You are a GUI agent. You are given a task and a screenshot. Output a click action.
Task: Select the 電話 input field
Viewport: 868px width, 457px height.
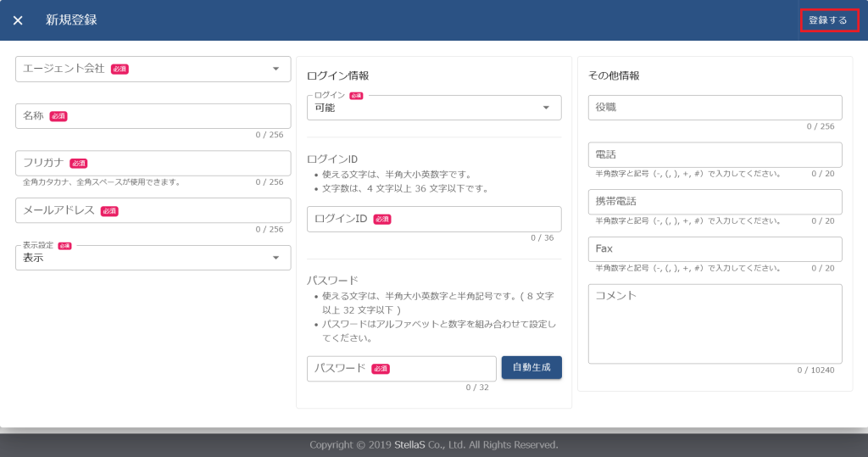click(x=714, y=155)
